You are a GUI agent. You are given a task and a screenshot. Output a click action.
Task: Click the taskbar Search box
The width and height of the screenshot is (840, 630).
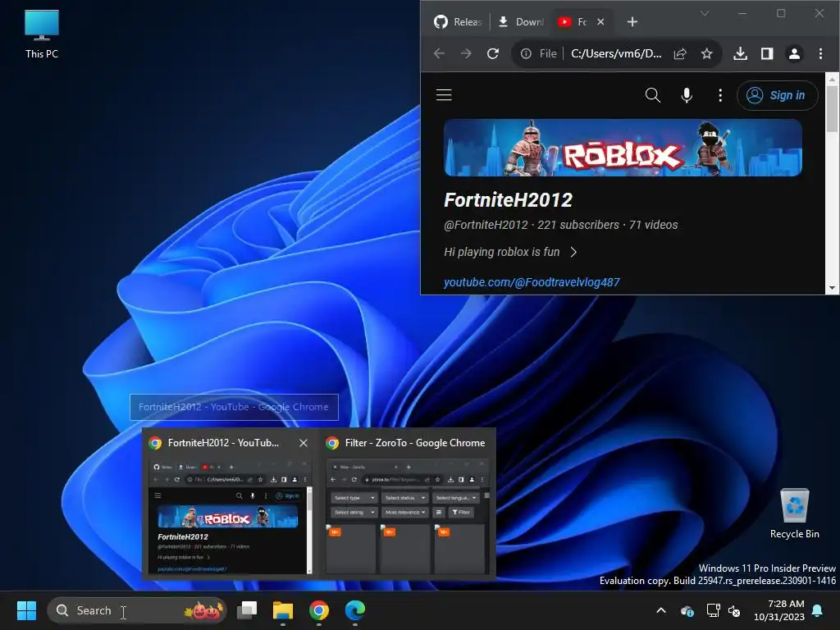pyautogui.click(x=137, y=610)
